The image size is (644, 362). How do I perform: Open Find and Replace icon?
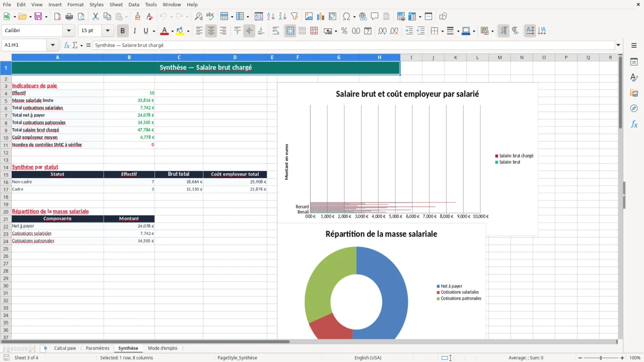[199, 17]
